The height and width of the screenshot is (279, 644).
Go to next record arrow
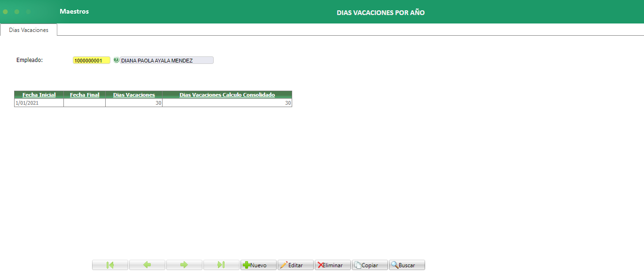(x=184, y=265)
